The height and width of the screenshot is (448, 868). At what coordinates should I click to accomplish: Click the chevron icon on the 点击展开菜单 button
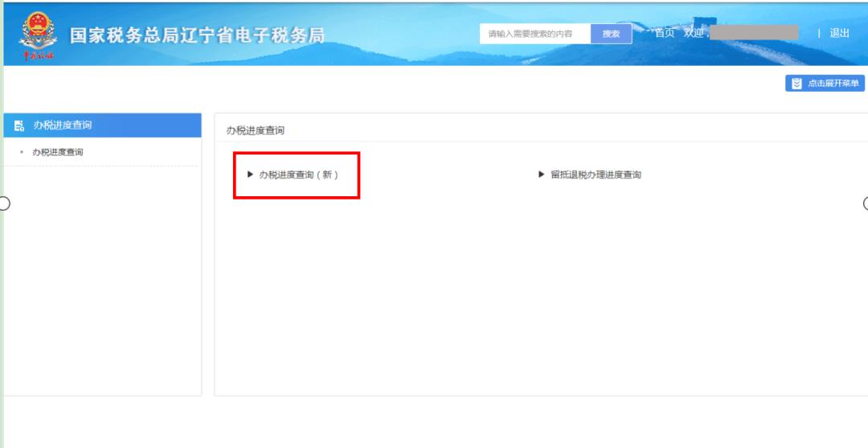pyautogui.click(x=796, y=84)
